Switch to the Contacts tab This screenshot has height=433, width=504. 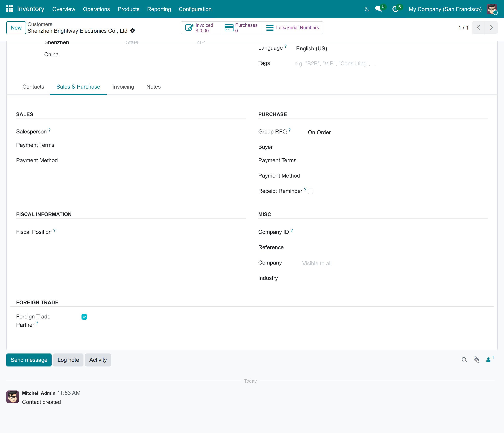pos(33,87)
